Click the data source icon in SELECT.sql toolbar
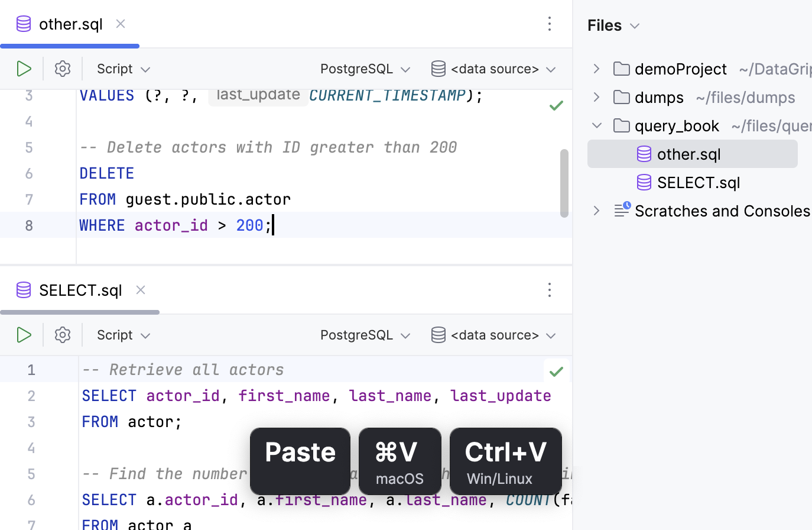This screenshot has height=530, width=812. point(439,335)
